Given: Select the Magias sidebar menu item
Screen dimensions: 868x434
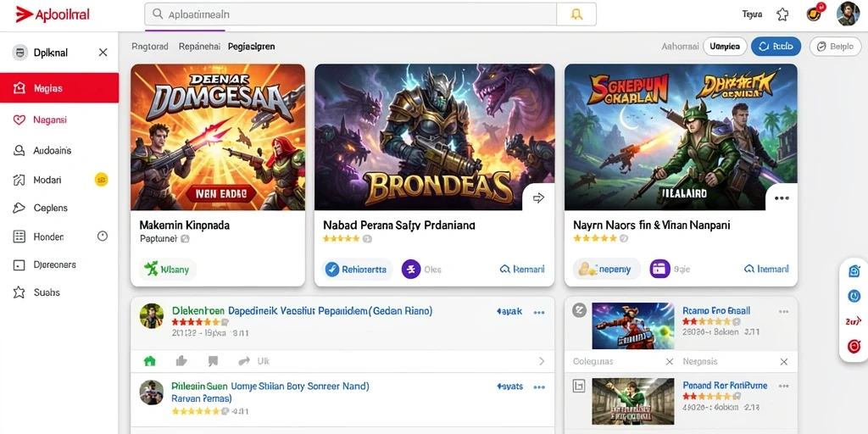Looking at the screenshot, I should 59,88.
